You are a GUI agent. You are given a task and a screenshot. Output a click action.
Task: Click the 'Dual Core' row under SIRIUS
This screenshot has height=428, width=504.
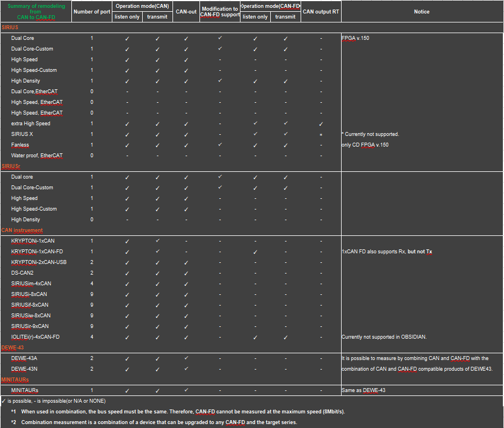tap(22, 38)
